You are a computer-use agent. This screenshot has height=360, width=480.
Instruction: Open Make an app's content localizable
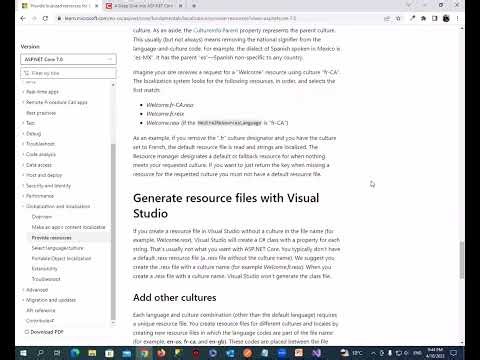69,227
